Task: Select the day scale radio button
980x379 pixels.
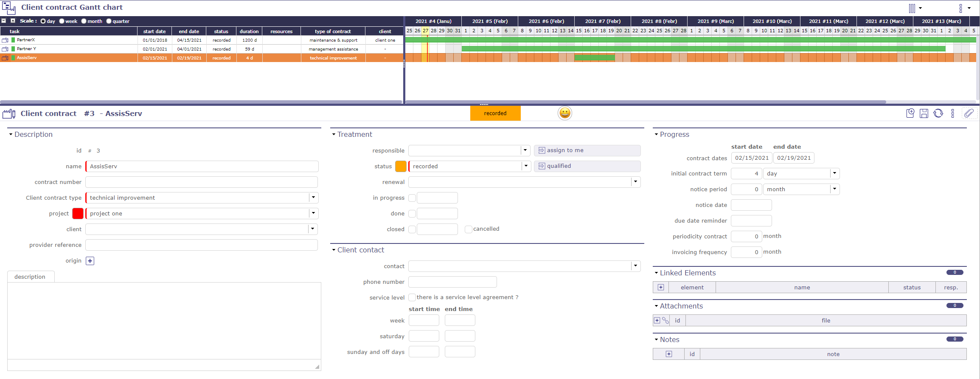Action: coord(43,21)
